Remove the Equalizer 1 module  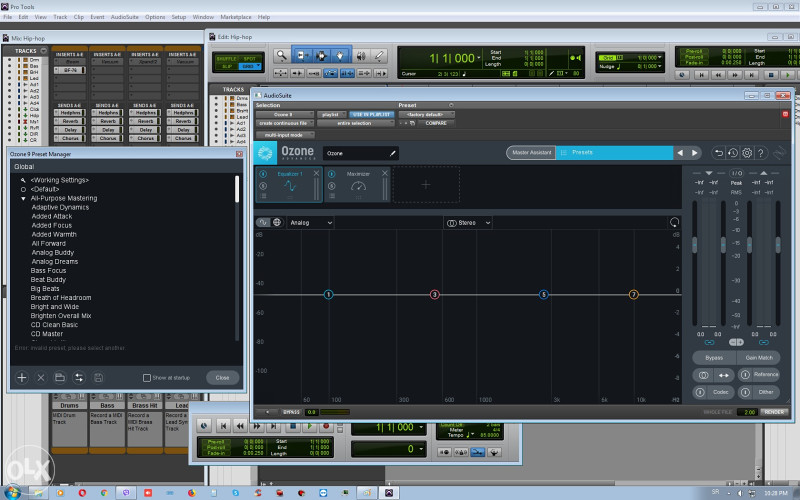click(x=316, y=173)
